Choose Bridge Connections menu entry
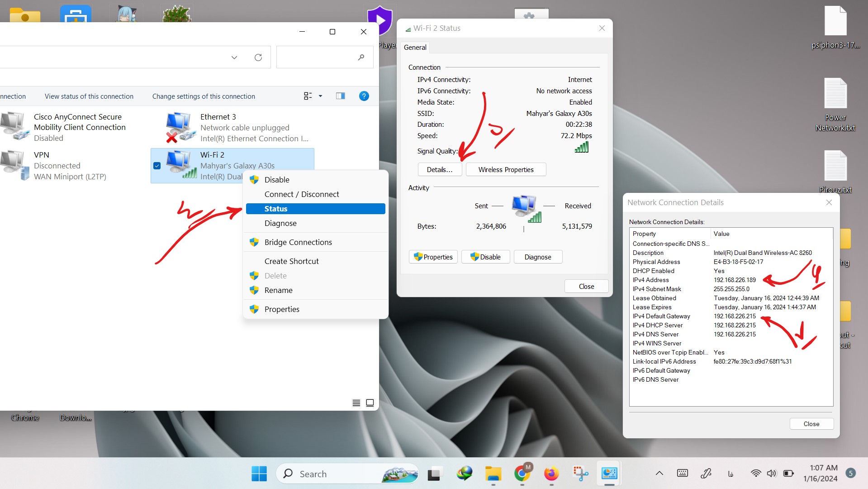The width and height of the screenshot is (868, 489). (316, 242)
